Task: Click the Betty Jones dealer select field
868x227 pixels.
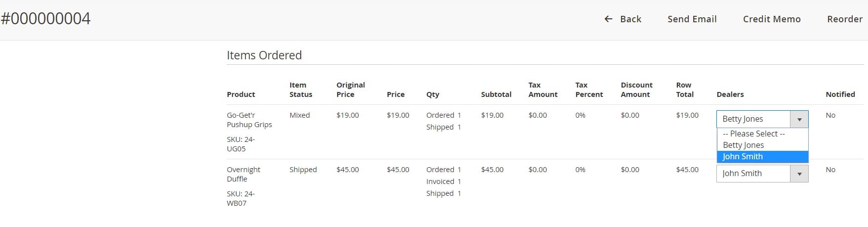Action: (x=762, y=119)
